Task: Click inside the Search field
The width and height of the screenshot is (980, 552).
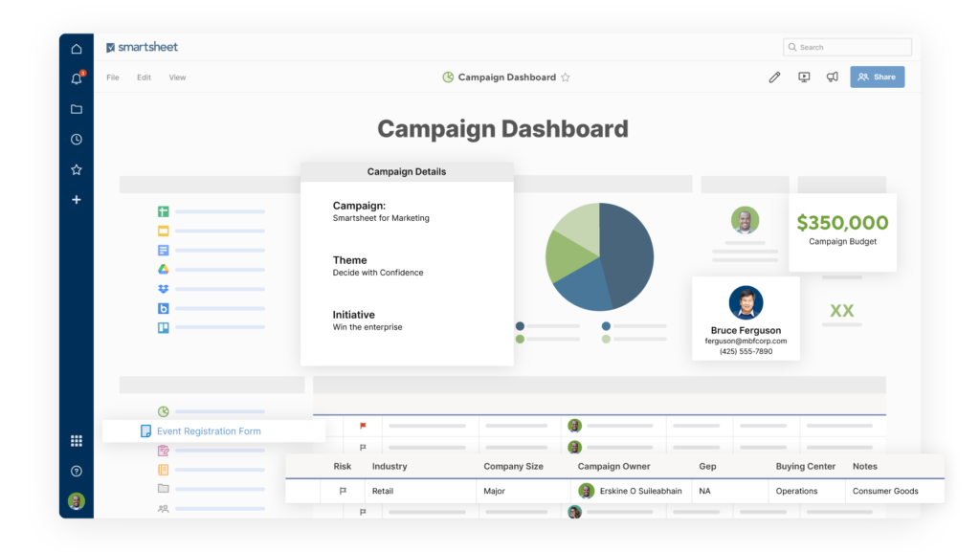Action: click(847, 46)
